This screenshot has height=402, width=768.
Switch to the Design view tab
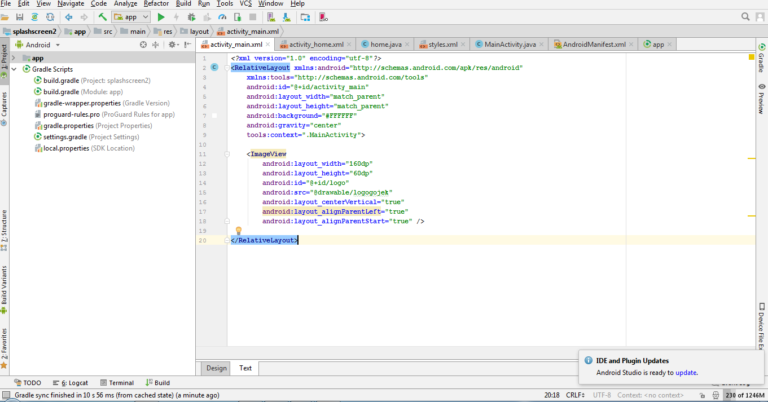click(216, 368)
